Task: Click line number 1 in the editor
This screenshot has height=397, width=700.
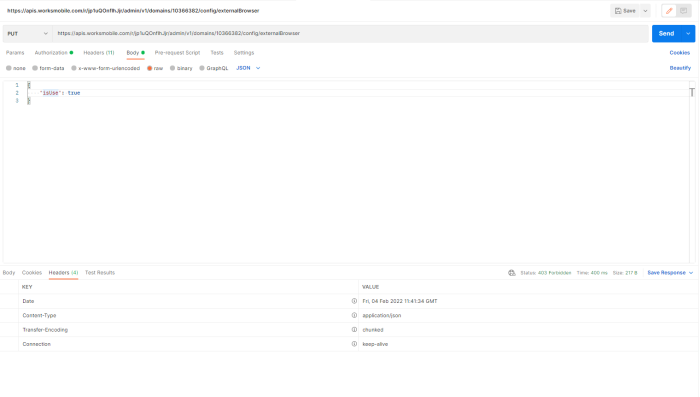Action: coord(17,85)
